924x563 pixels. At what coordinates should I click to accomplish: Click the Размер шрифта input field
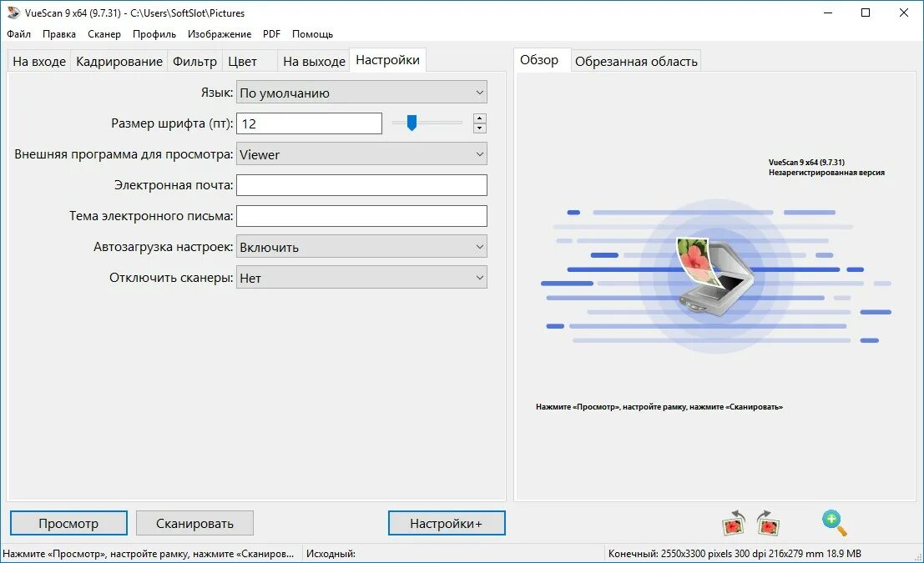310,123
